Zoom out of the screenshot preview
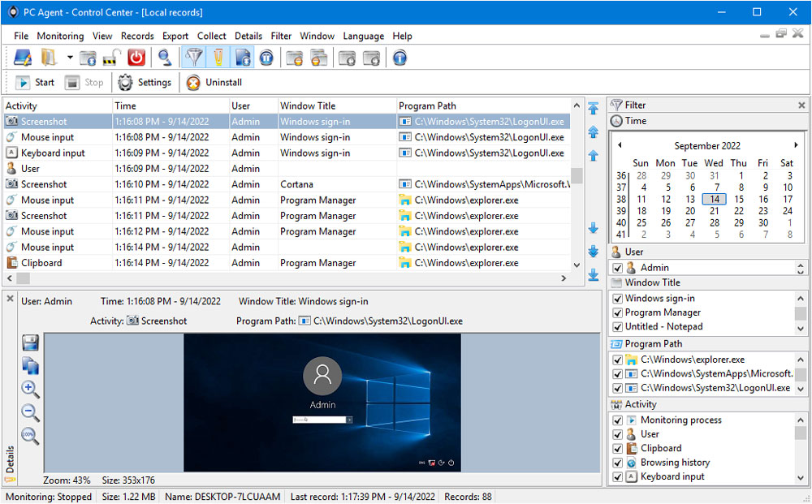 click(29, 412)
